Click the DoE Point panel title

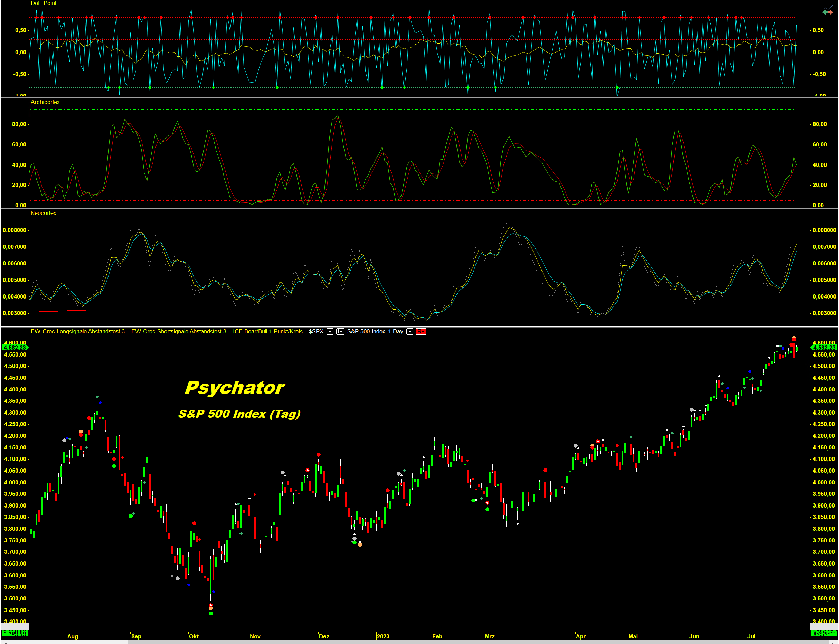[x=43, y=3]
